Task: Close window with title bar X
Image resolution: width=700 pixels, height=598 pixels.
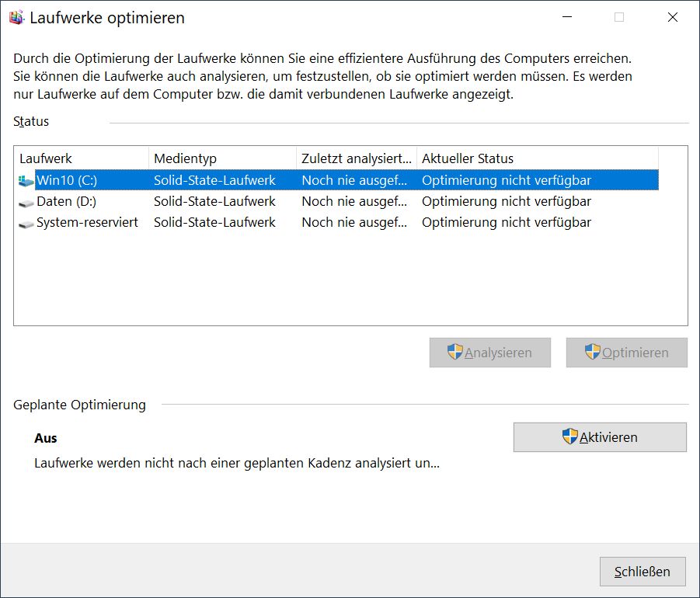Action: click(672, 17)
